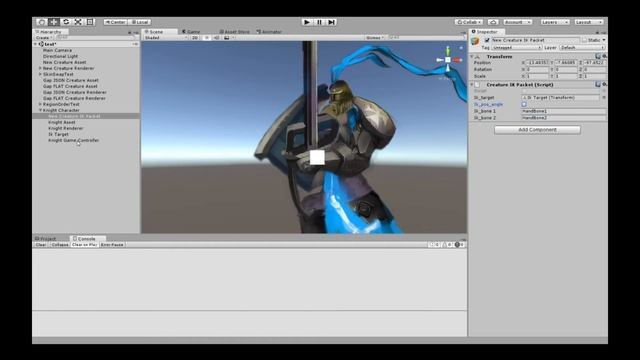Toggle Local handle rotation button
The image size is (640, 360).
(140, 22)
